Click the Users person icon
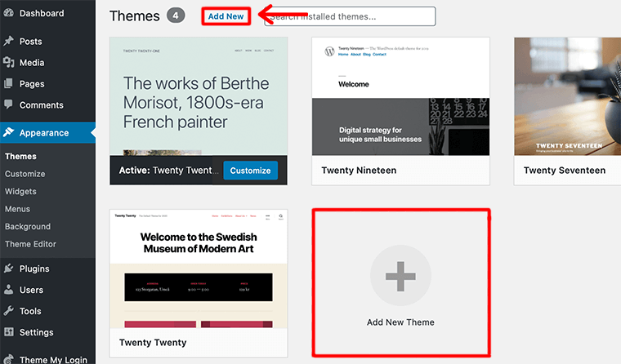Image resolution: width=621 pixels, height=364 pixels. point(8,289)
